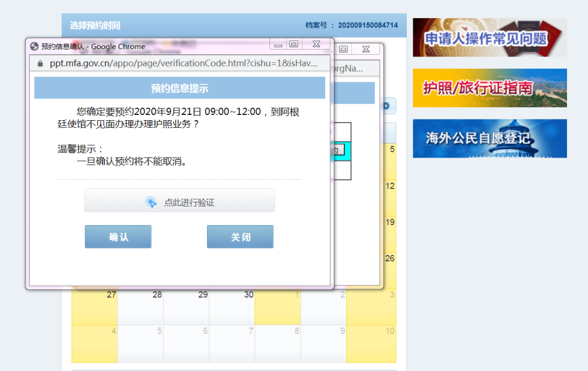Close the 预约信息确认 Chrome popup
The image size is (588, 371).
pos(316,44)
